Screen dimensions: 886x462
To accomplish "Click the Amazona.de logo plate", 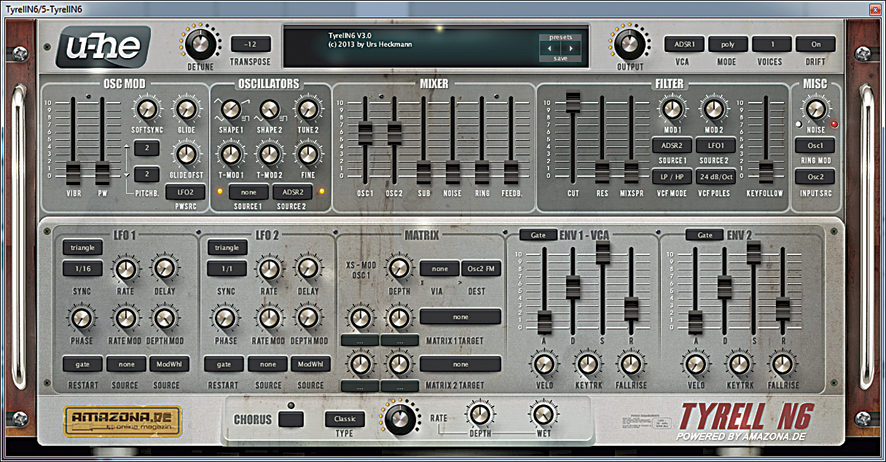I will click(123, 421).
